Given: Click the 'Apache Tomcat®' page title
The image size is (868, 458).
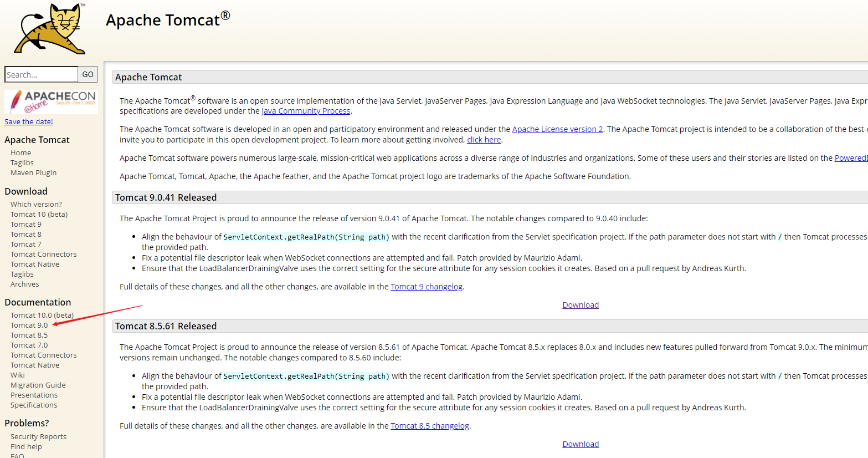Looking at the screenshot, I should [x=168, y=19].
